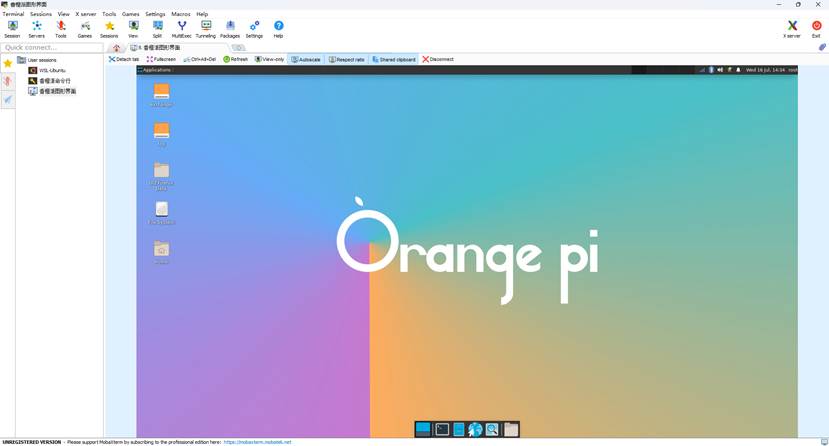Open the Applications menu in the remote panel
The height and width of the screenshot is (446, 829).
[154, 70]
